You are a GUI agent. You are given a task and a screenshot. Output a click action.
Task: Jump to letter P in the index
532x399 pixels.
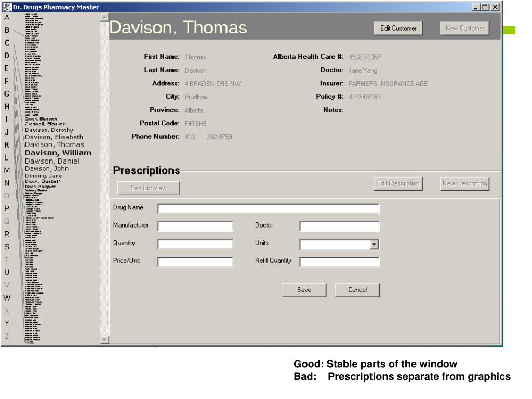7,209
